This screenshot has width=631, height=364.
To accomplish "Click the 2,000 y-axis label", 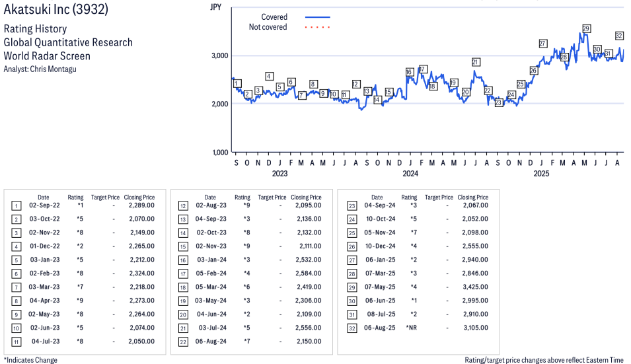I will pyautogui.click(x=220, y=104).
